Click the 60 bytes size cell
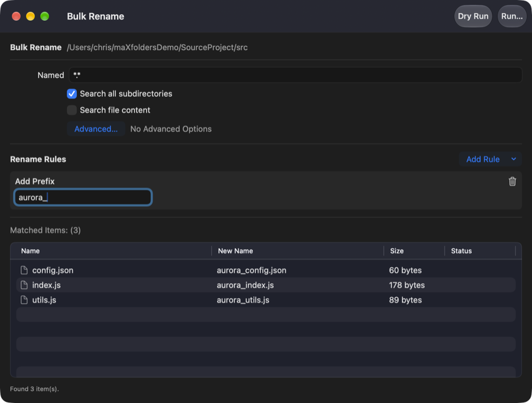Viewport: 532px width, 403px height. pyautogui.click(x=405, y=271)
